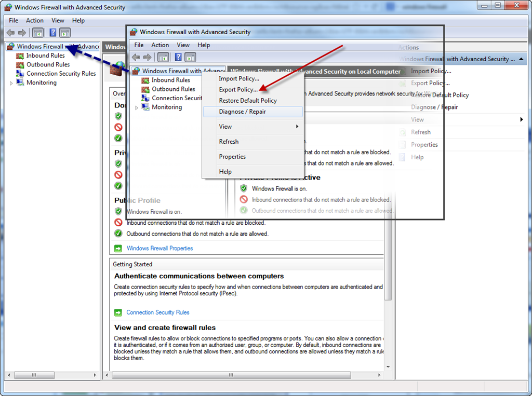The height and width of the screenshot is (396, 532).
Task: Open the File menu in the outer window
Action: click(14, 20)
